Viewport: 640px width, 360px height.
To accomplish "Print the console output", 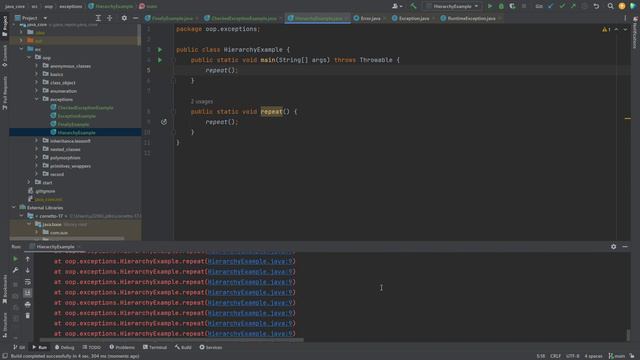I will (27, 304).
